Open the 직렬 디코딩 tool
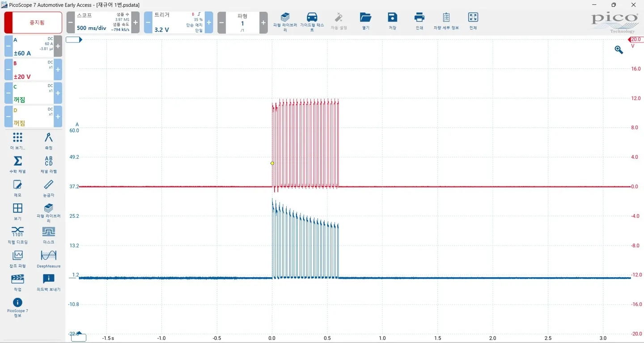 tap(17, 235)
